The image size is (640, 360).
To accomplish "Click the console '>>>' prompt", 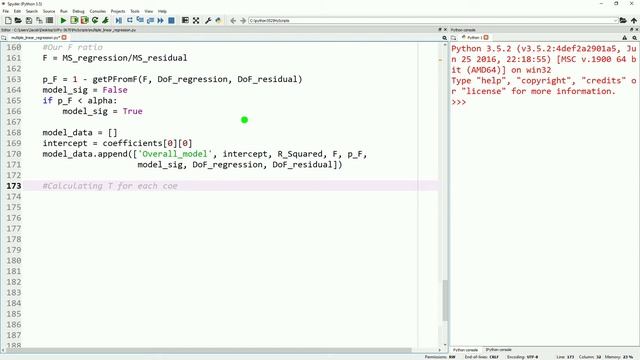I will pyautogui.click(x=459, y=102).
